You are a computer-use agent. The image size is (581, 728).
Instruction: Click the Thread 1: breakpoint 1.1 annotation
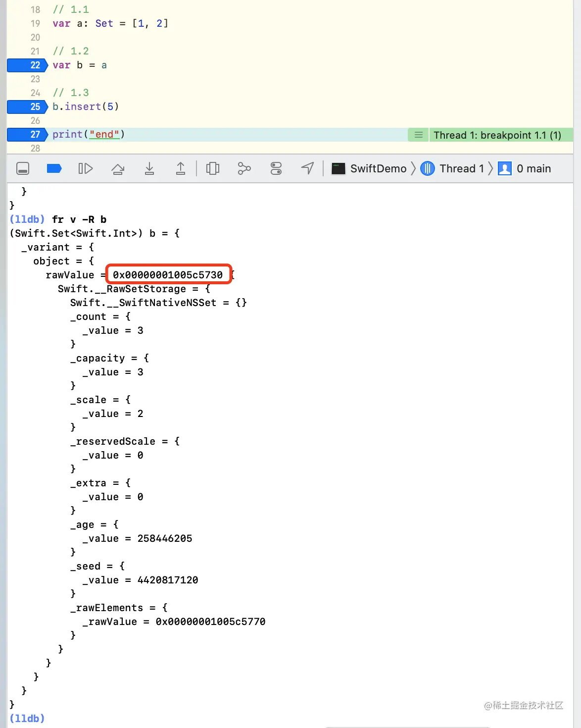(x=497, y=135)
